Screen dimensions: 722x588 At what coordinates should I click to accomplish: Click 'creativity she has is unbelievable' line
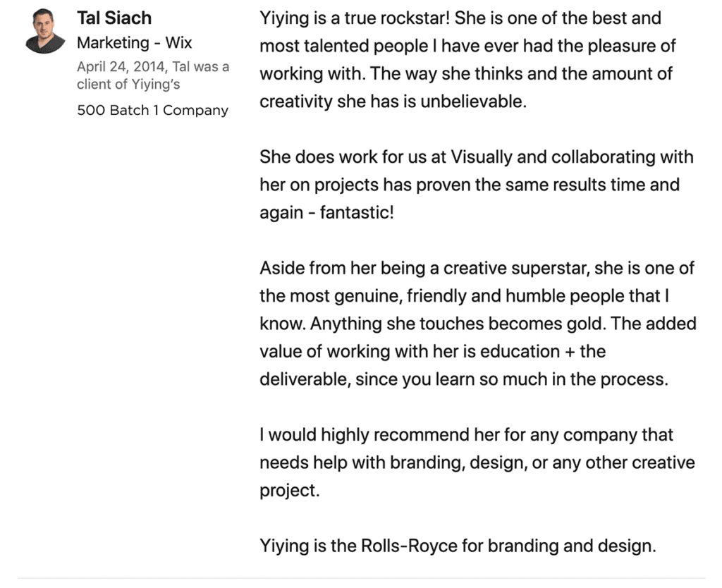393,102
